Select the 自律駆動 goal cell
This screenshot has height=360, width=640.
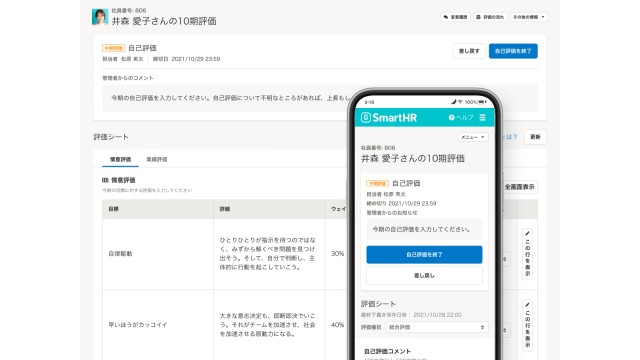[x=158, y=254]
